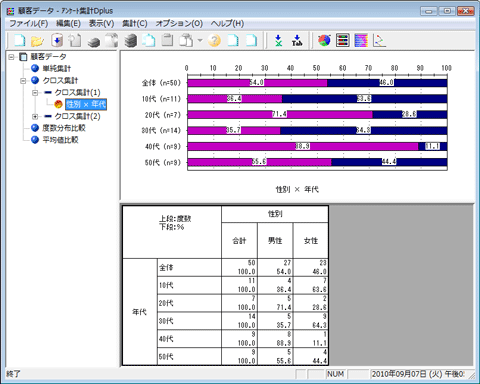Open the 集計(C) menu
Screen dimensions: 480x384
click(134, 24)
